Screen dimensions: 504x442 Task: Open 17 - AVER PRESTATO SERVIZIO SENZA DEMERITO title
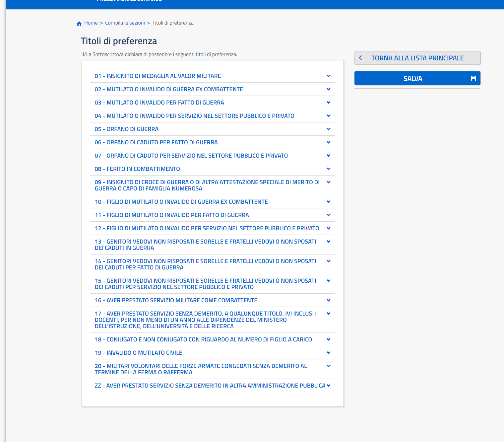point(206,320)
